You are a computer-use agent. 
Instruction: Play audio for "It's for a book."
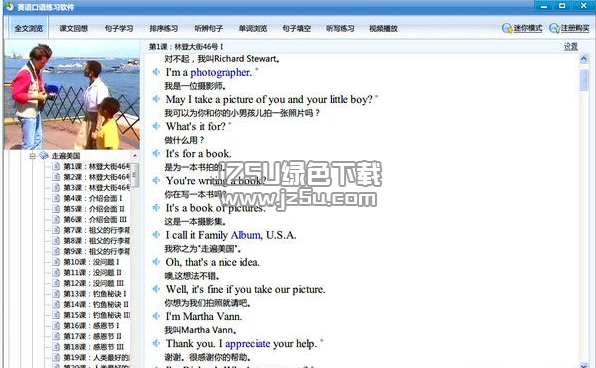tap(156, 153)
